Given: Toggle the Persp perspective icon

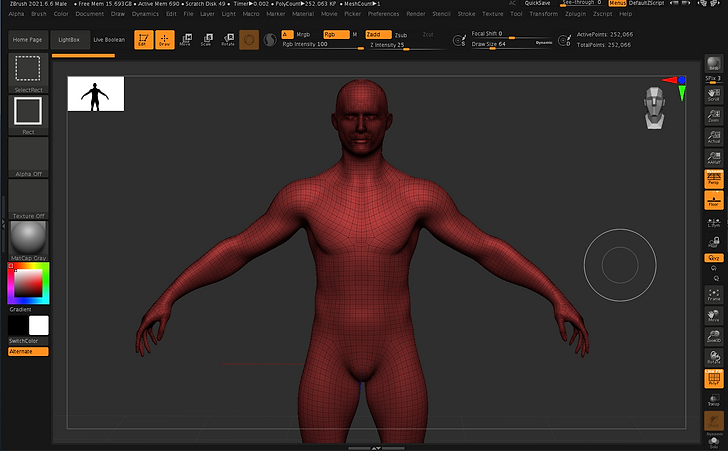Looking at the screenshot, I should 714,179.
